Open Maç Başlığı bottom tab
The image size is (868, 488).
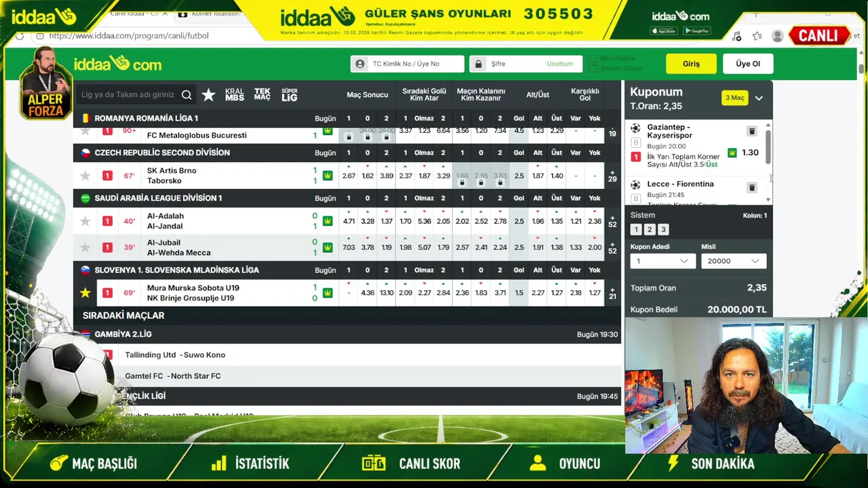[x=94, y=464]
